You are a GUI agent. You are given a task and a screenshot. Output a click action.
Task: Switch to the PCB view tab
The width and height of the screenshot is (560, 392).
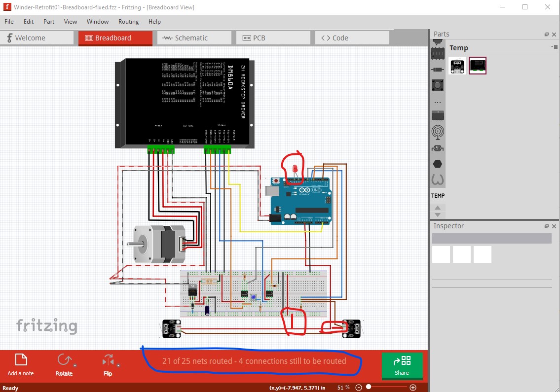[x=273, y=38]
